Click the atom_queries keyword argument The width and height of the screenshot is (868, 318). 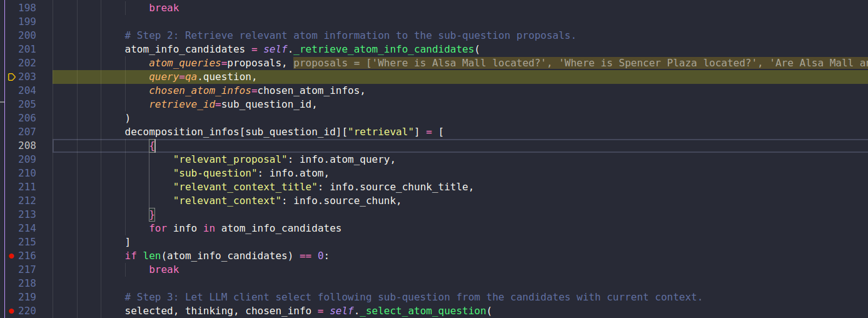(x=185, y=63)
